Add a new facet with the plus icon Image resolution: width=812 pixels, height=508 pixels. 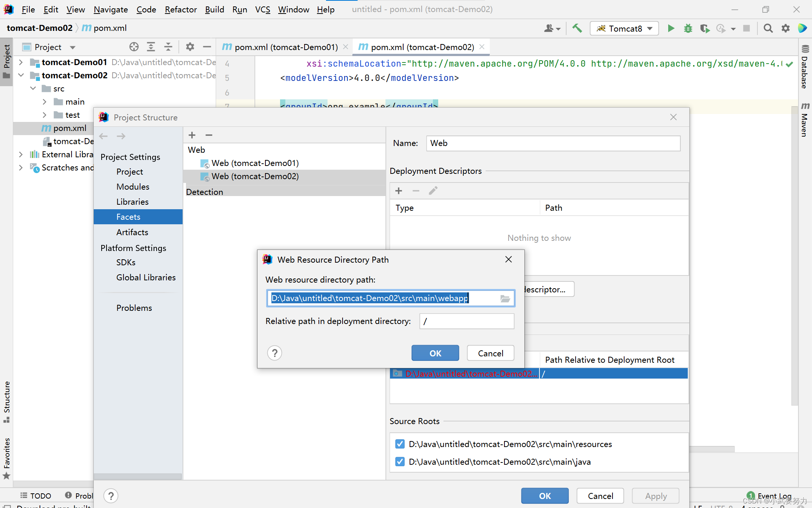pyautogui.click(x=192, y=135)
